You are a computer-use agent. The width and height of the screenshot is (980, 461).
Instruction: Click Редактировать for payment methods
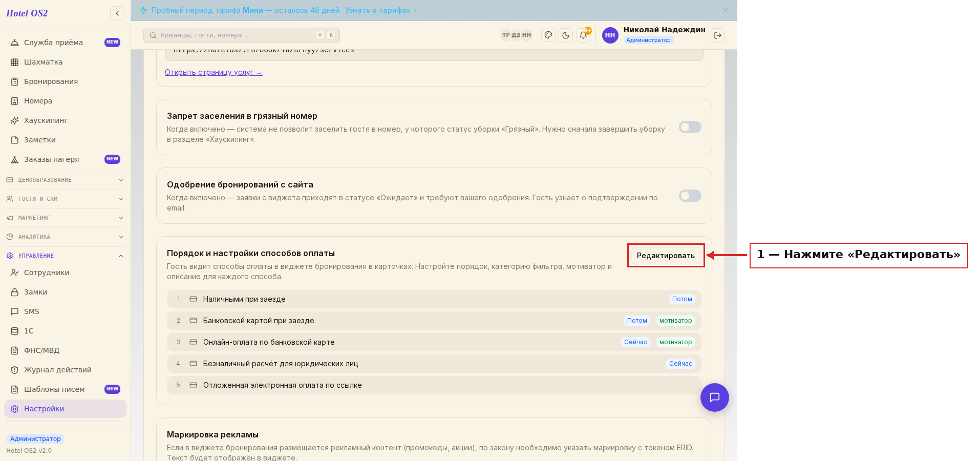point(666,256)
